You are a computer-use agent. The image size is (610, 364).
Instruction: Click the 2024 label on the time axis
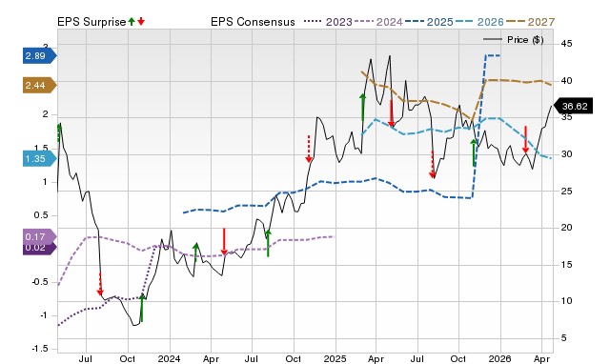coord(170,358)
